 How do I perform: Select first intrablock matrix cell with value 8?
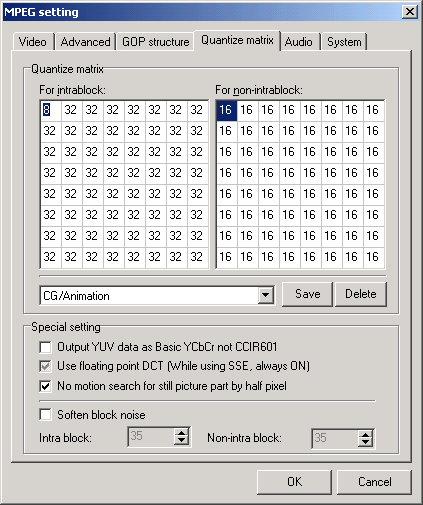coord(51,110)
